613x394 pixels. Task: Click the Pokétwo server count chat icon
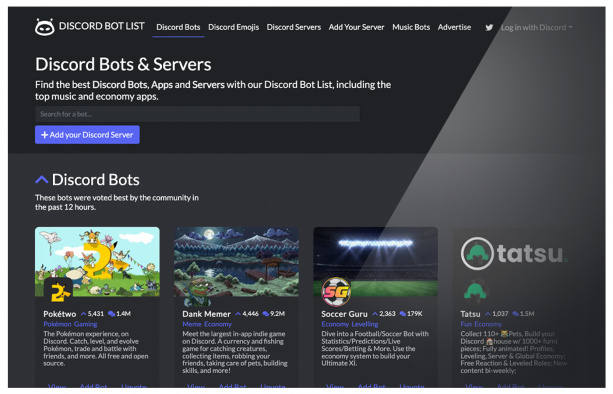[x=111, y=313]
